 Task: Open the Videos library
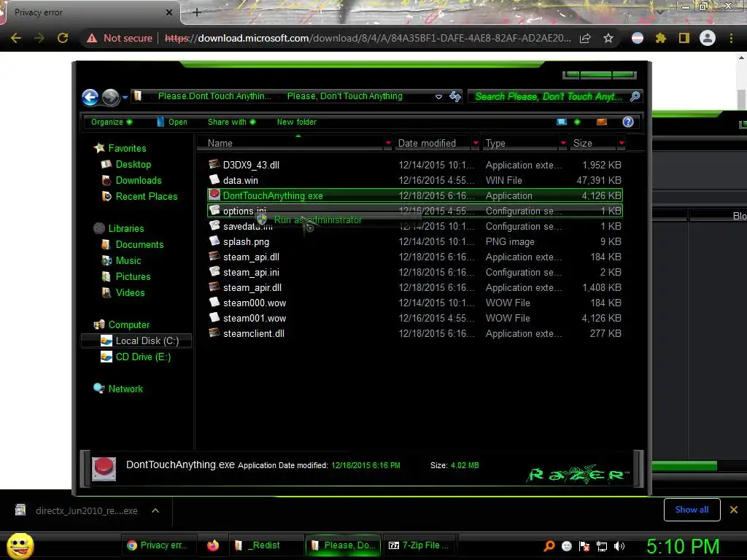click(x=130, y=293)
